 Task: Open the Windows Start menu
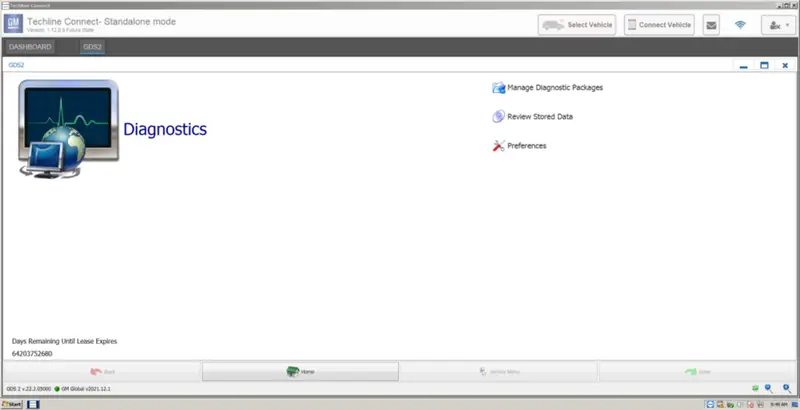pyautogui.click(x=11, y=404)
